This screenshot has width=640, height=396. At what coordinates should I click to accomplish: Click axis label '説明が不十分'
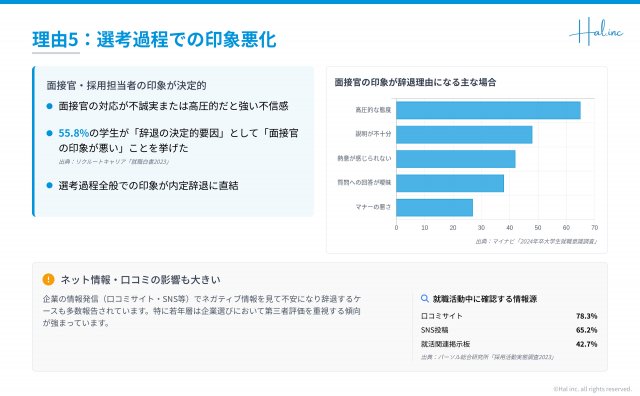(373, 134)
